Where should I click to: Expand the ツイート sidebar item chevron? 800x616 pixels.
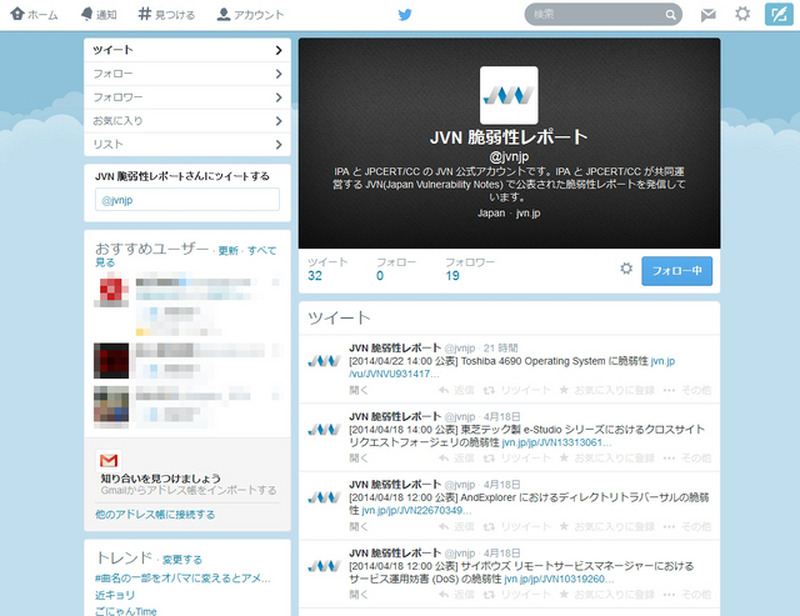[278, 50]
